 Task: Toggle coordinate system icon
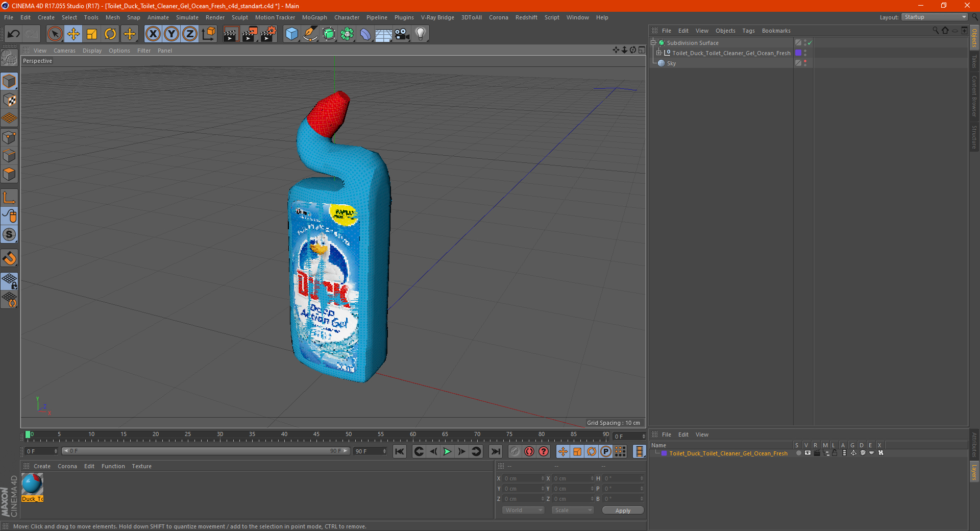[x=208, y=34]
